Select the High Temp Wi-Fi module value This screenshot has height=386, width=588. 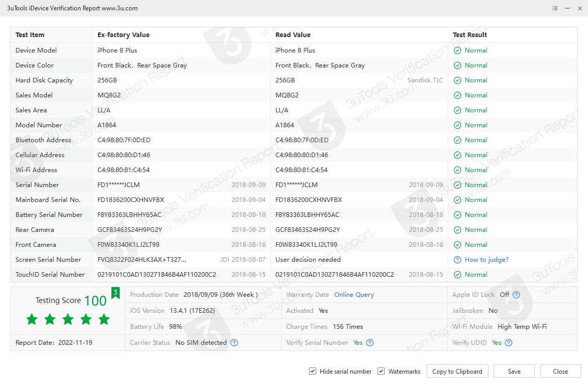[522, 327]
